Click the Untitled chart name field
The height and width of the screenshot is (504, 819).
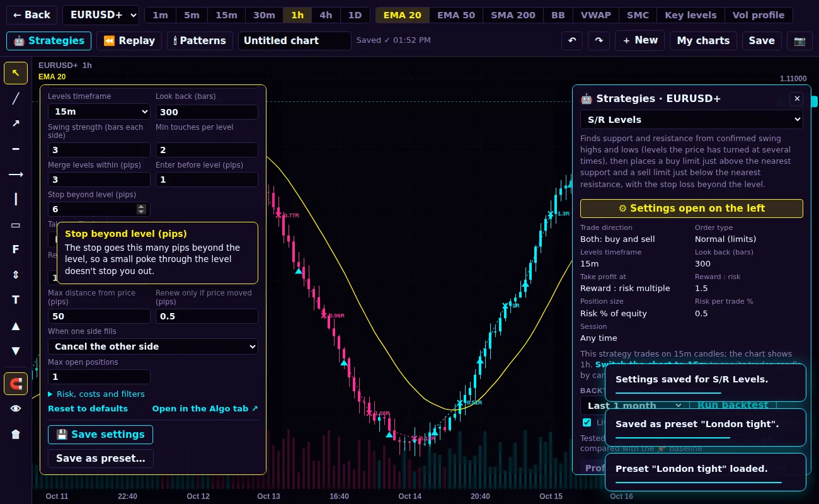295,41
